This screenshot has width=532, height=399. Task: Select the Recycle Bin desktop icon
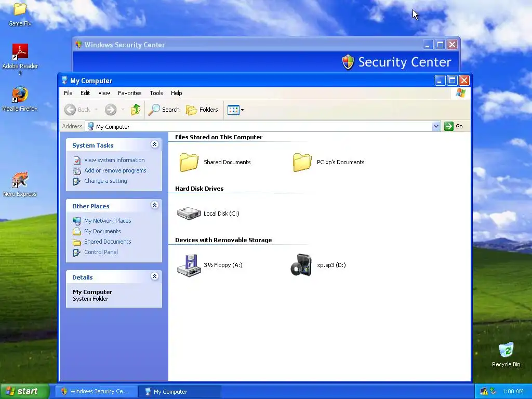pos(506,355)
